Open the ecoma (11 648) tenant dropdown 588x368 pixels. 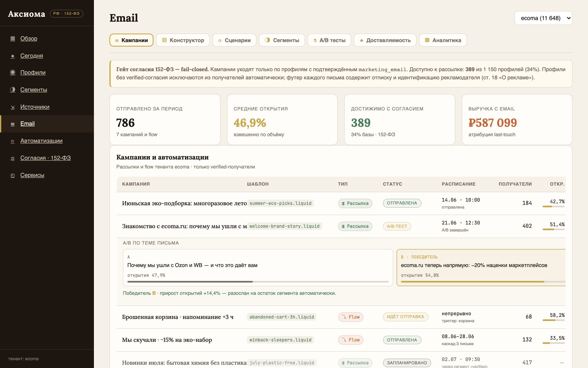(x=543, y=18)
